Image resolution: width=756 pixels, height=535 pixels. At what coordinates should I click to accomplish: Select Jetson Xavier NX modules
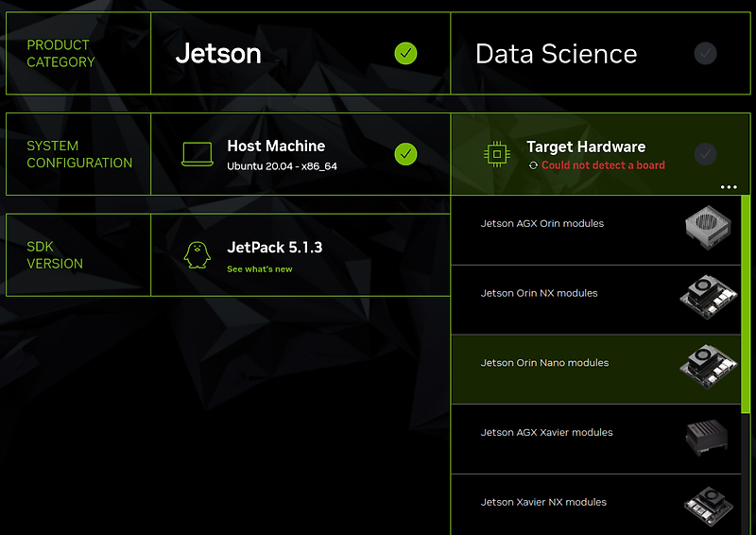point(595,505)
